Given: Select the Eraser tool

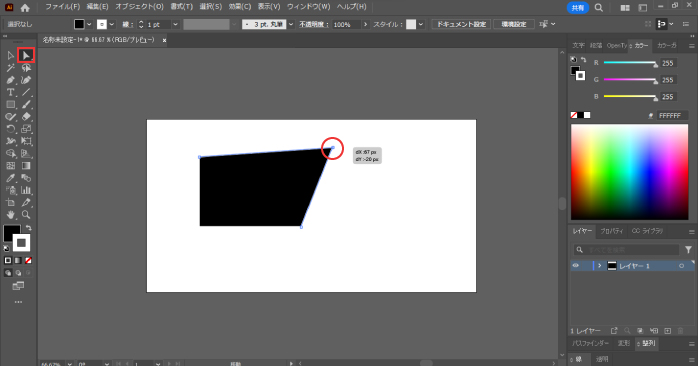Looking at the screenshot, I should [26, 117].
